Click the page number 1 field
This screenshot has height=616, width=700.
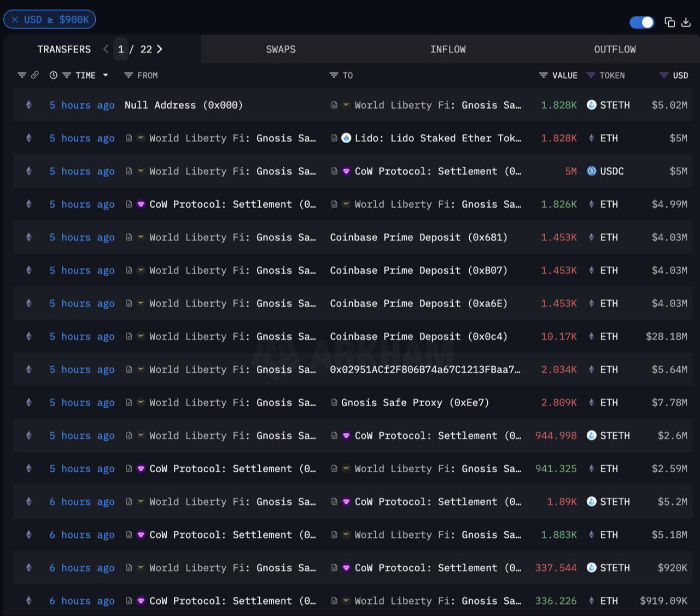tap(121, 49)
